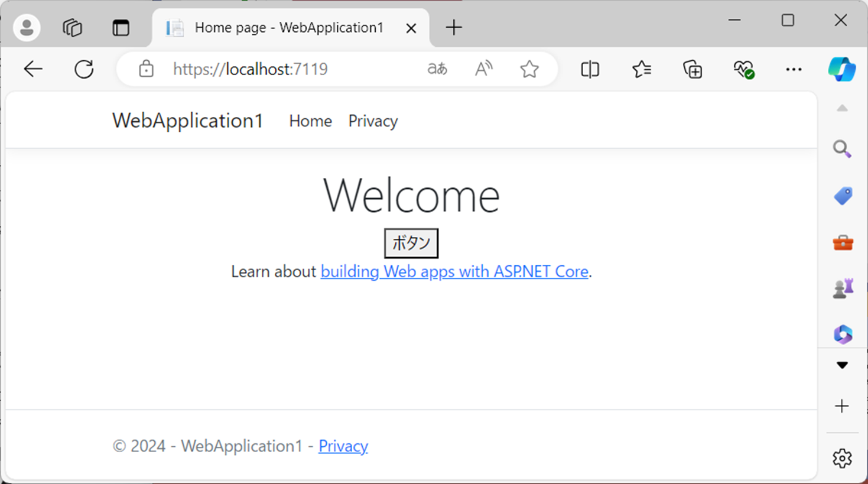Collapse sidebar icons up arrow
The height and width of the screenshot is (484, 868).
(x=842, y=108)
